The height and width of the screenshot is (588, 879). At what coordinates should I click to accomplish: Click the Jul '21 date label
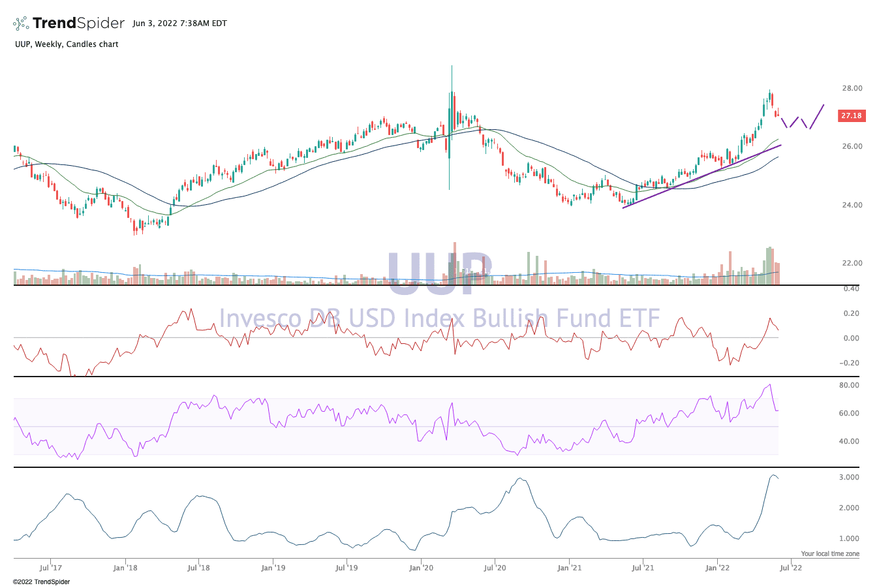[643, 568]
